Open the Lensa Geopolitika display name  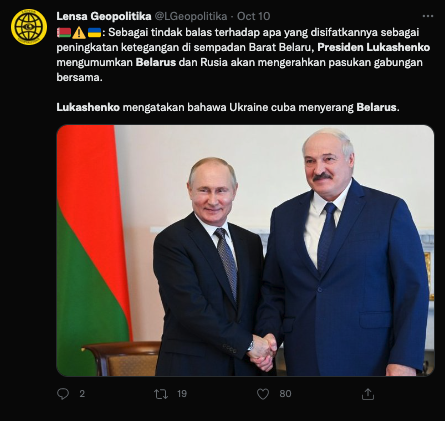coord(104,16)
